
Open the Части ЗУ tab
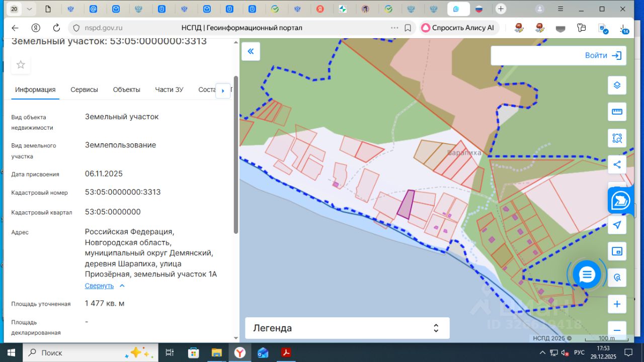[x=169, y=89]
